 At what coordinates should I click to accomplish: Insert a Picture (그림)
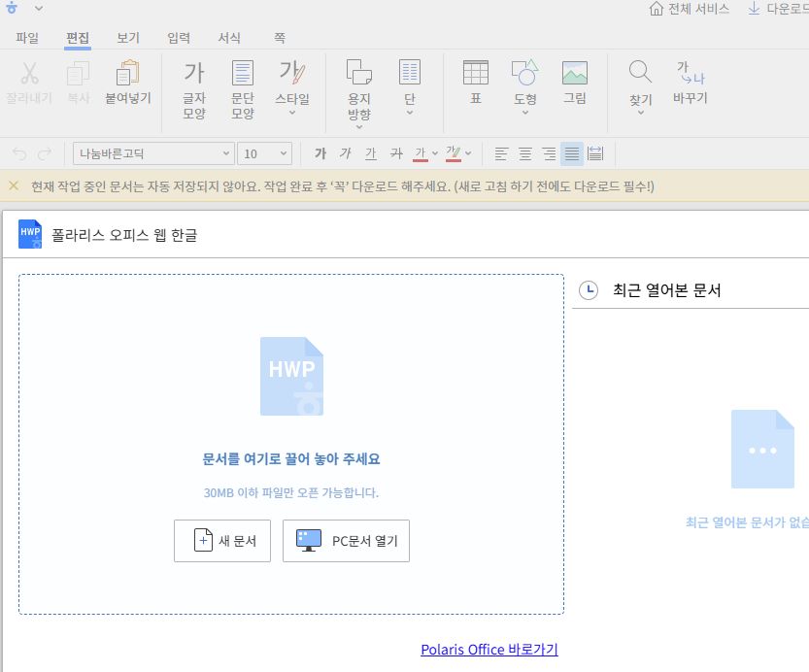[x=575, y=83]
